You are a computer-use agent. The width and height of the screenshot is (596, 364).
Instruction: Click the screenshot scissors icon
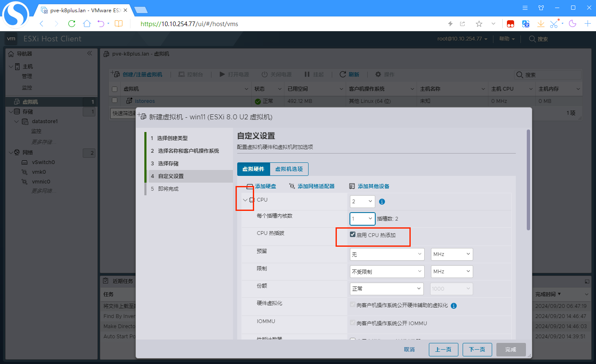[x=554, y=24]
